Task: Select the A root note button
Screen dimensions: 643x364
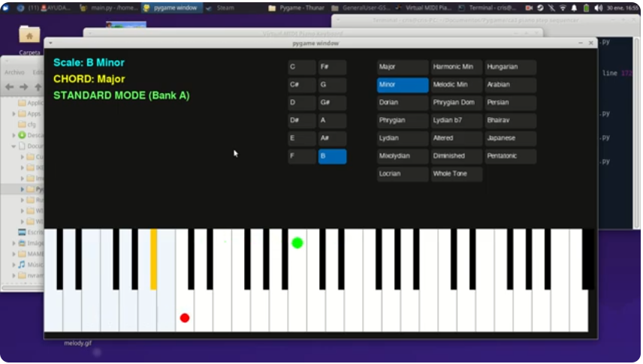Action: pyautogui.click(x=332, y=121)
